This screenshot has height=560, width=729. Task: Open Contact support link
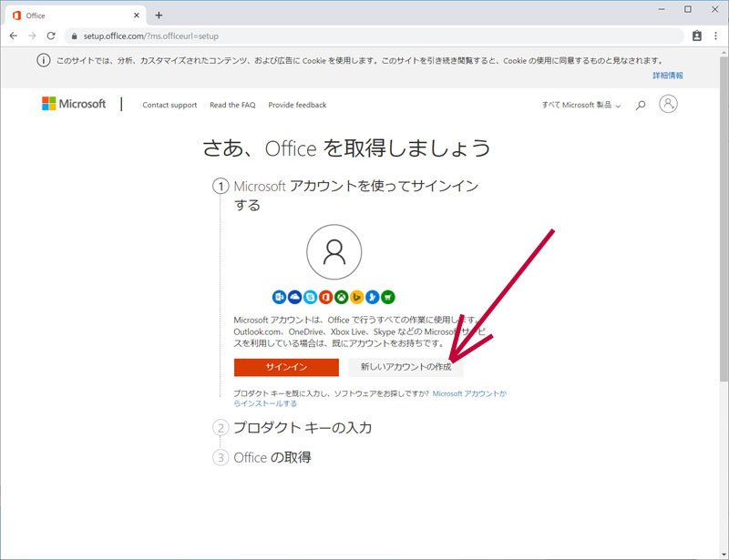tap(169, 105)
